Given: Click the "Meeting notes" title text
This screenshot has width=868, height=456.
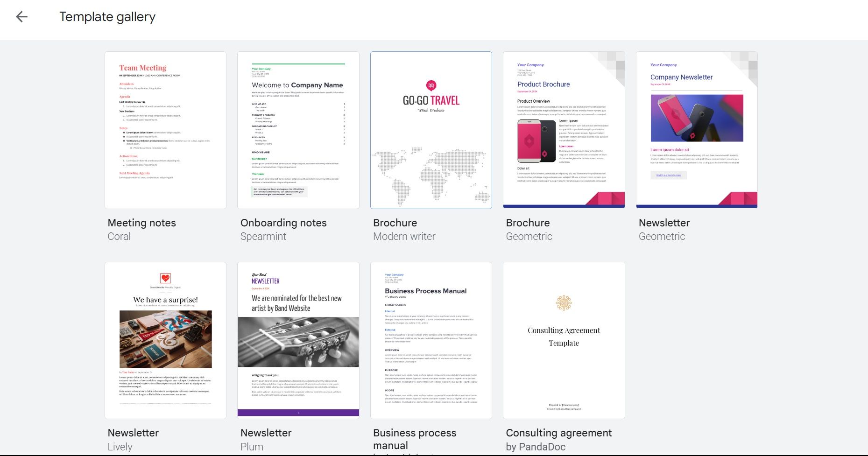Looking at the screenshot, I should 142,223.
